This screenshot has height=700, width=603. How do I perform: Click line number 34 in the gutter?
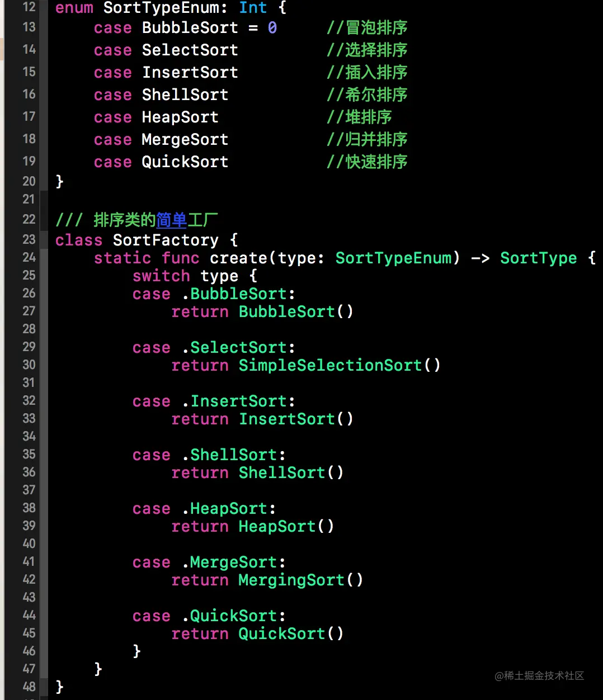click(29, 436)
